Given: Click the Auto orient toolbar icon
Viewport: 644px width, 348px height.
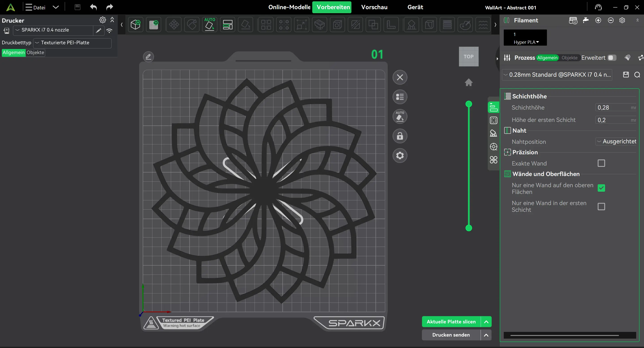Looking at the screenshot, I should click(210, 25).
